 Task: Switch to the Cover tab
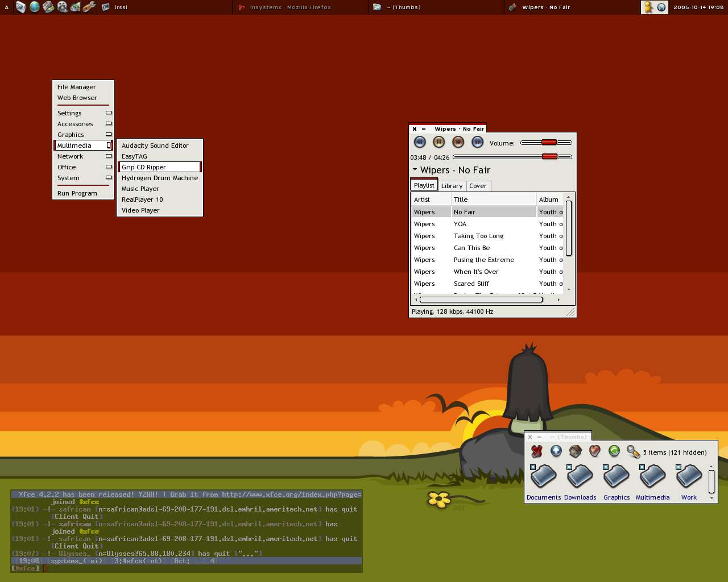[x=478, y=186]
